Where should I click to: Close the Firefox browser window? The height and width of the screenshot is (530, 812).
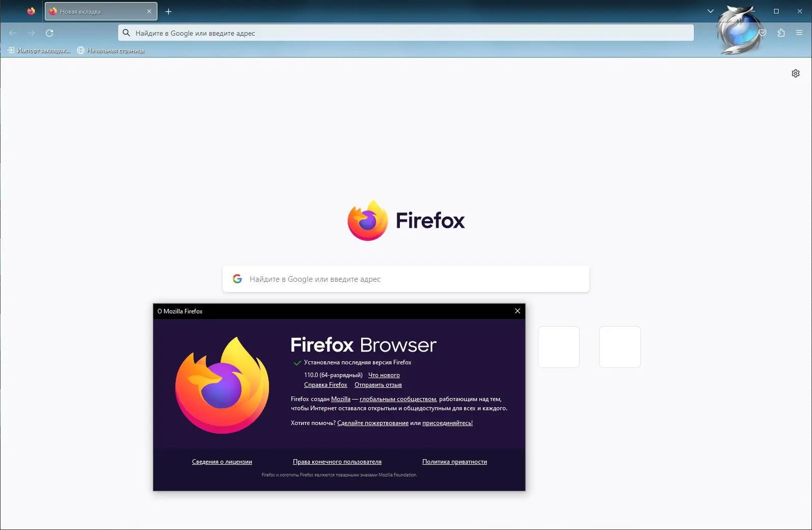pyautogui.click(x=800, y=11)
